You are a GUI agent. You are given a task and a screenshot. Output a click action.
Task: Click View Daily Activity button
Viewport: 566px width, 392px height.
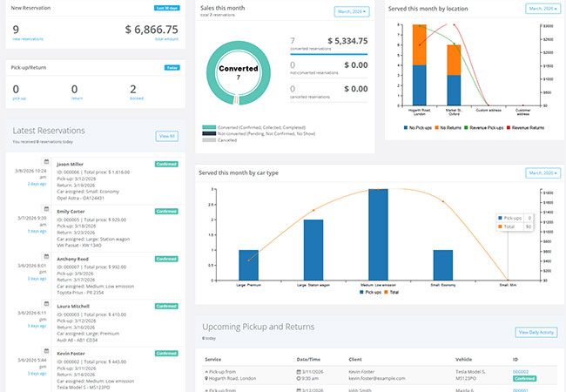coord(536,333)
